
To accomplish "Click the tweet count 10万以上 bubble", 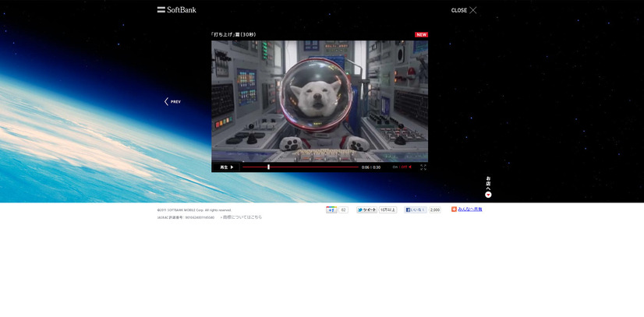I will (387, 210).
